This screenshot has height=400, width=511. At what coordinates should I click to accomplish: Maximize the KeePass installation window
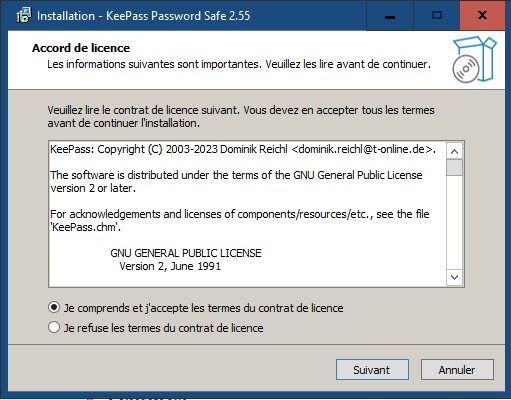click(x=436, y=15)
